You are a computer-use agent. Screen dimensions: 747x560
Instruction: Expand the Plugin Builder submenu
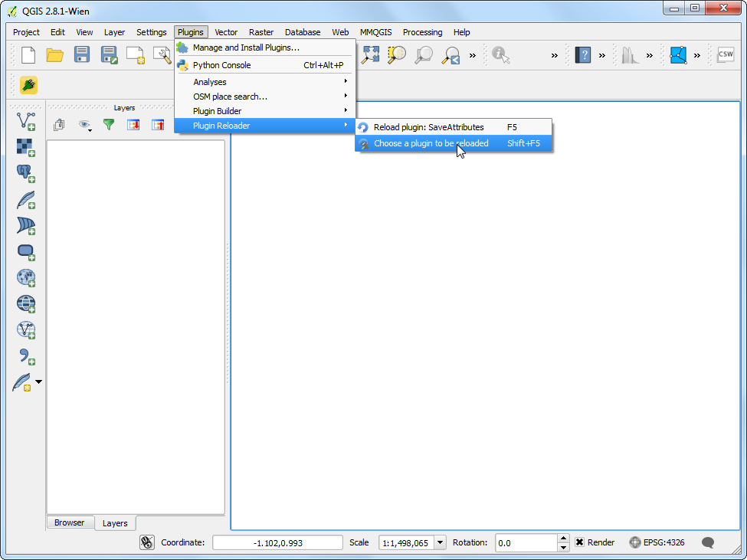click(265, 111)
